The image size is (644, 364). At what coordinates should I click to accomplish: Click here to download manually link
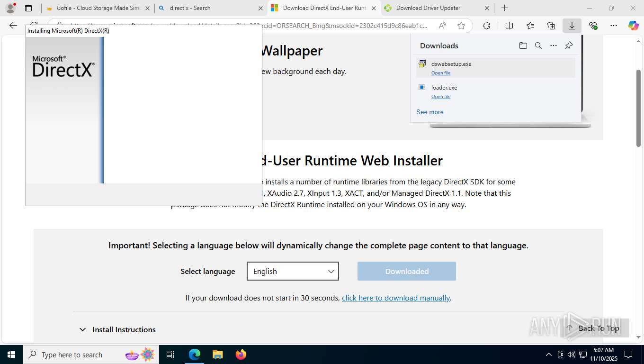[396, 298]
